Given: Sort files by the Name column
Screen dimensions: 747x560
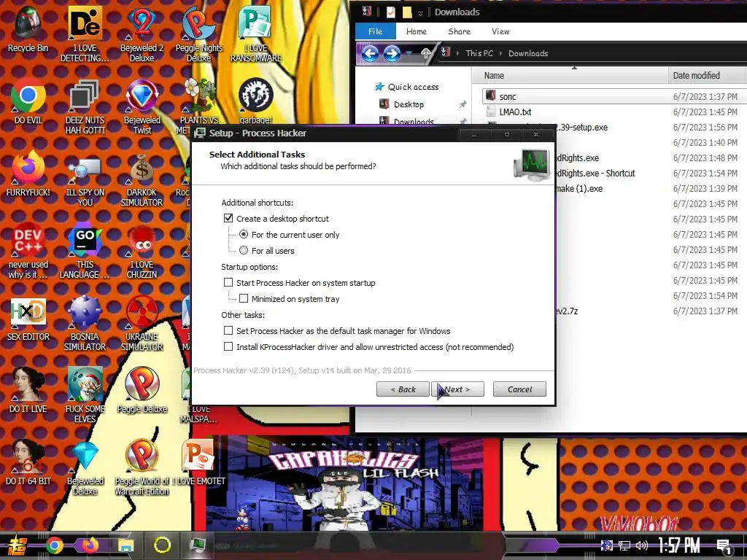Looking at the screenshot, I should coord(570,75).
